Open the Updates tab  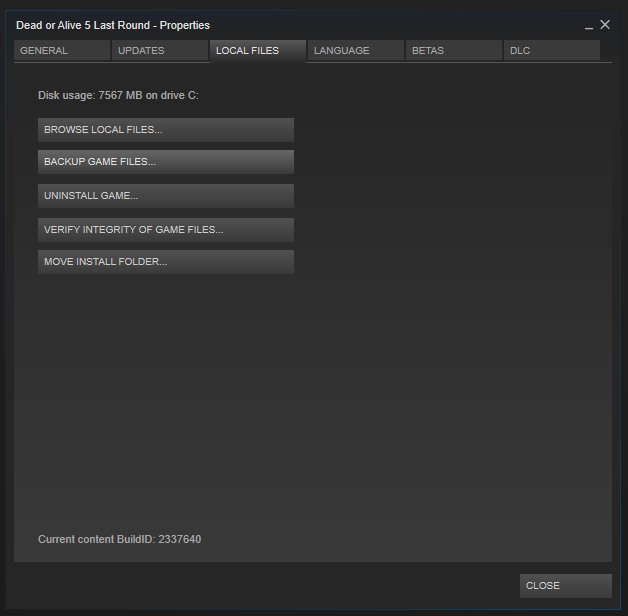click(x=159, y=51)
